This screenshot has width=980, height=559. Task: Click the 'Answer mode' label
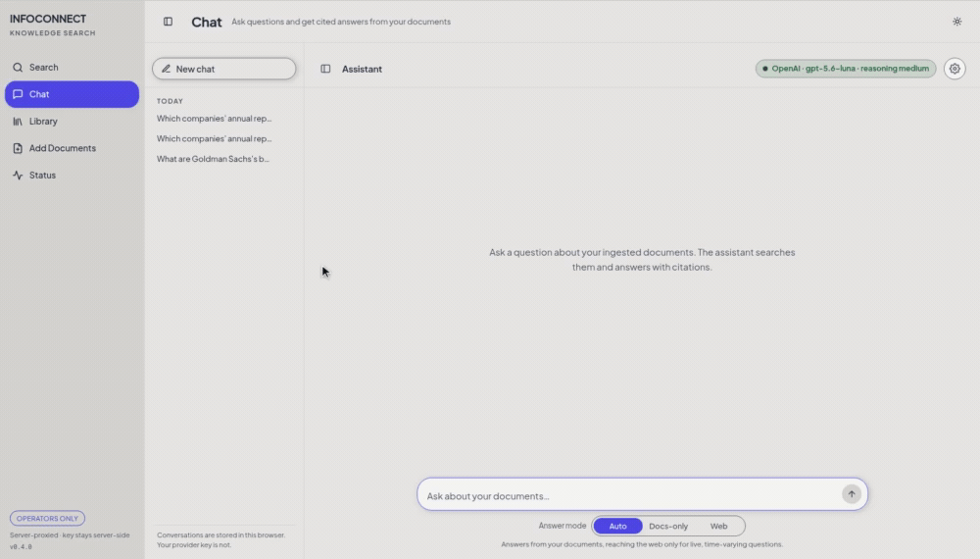[563, 526]
